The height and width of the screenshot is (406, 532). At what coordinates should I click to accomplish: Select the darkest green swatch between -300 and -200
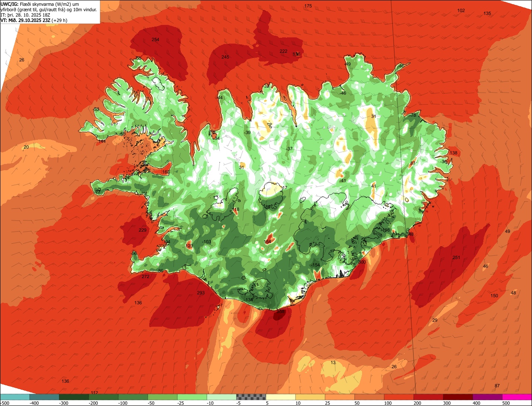74,397
